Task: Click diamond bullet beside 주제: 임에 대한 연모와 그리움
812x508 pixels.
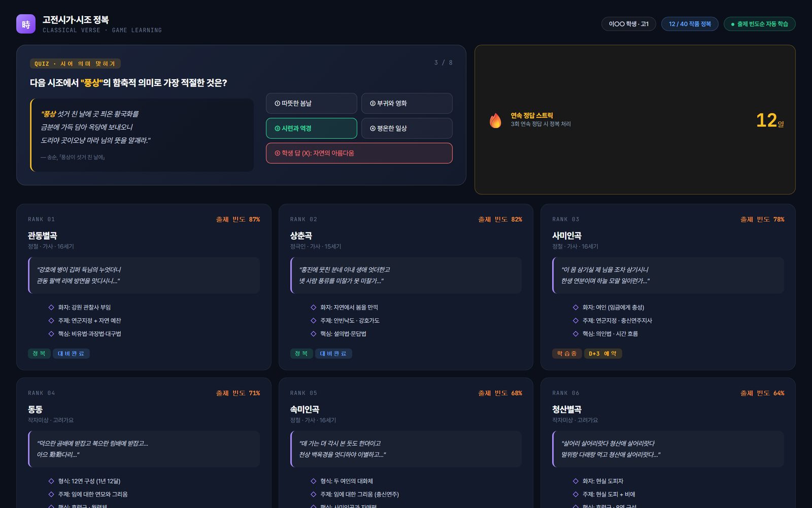Action: click(51, 494)
